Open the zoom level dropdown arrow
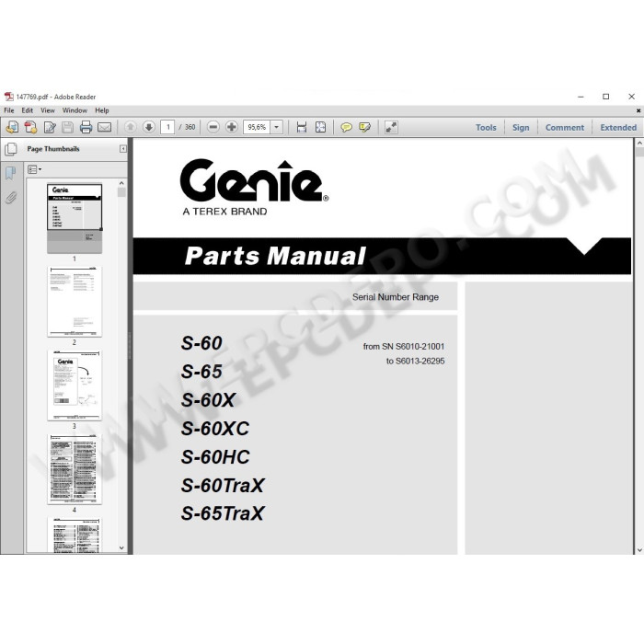Image resolution: width=644 pixels, height=644 pixels. (x=277, y=127)
